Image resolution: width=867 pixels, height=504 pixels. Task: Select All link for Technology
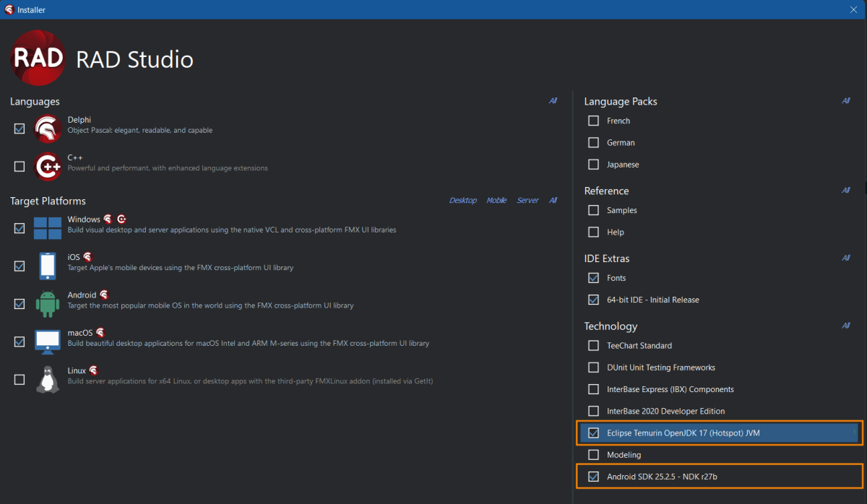pyautogui.click(x=845, y=326)
